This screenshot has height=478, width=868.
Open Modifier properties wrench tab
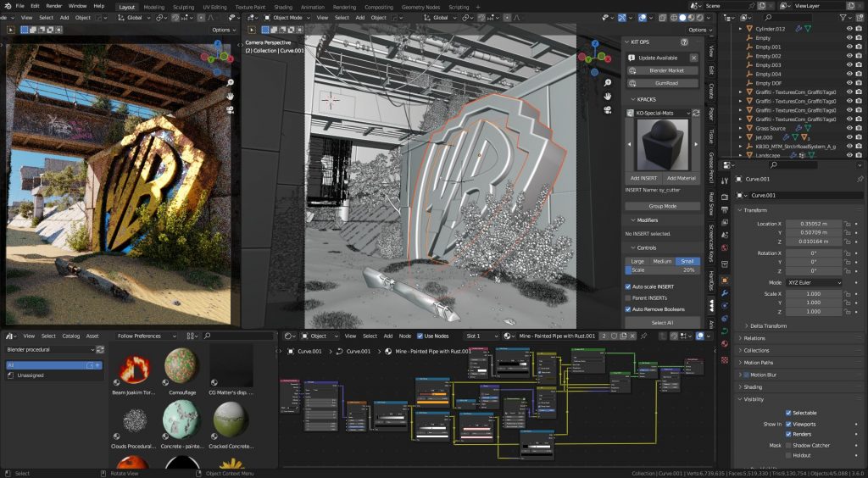[x=725, y=292]
